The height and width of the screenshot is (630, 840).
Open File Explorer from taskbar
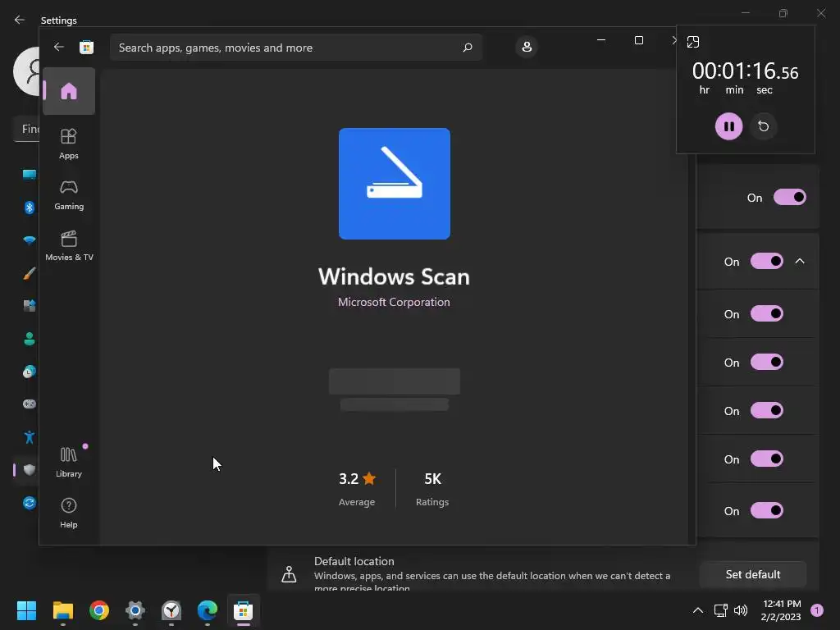(x=62, y=610)
